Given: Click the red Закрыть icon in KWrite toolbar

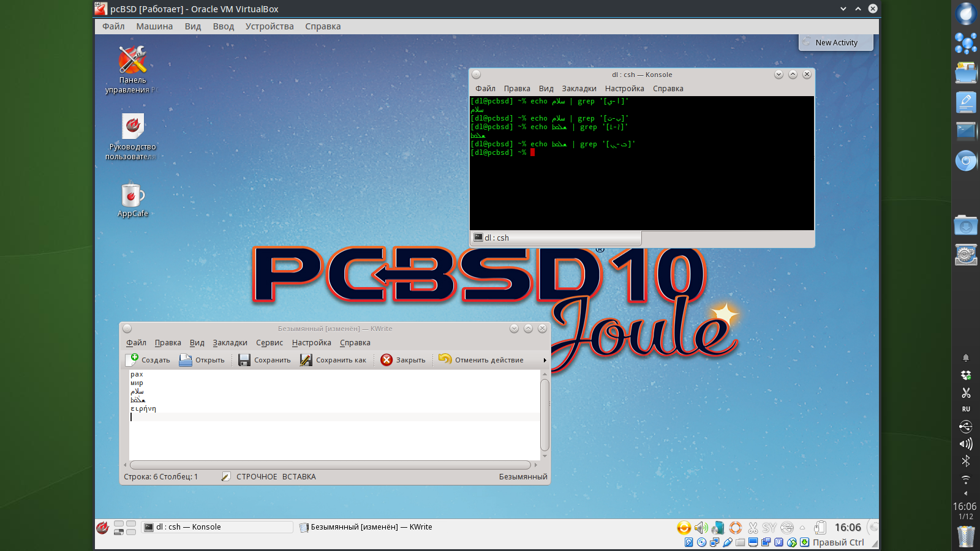Looking at the screenshot, I should pyautogui.click(x=386, y=360).
